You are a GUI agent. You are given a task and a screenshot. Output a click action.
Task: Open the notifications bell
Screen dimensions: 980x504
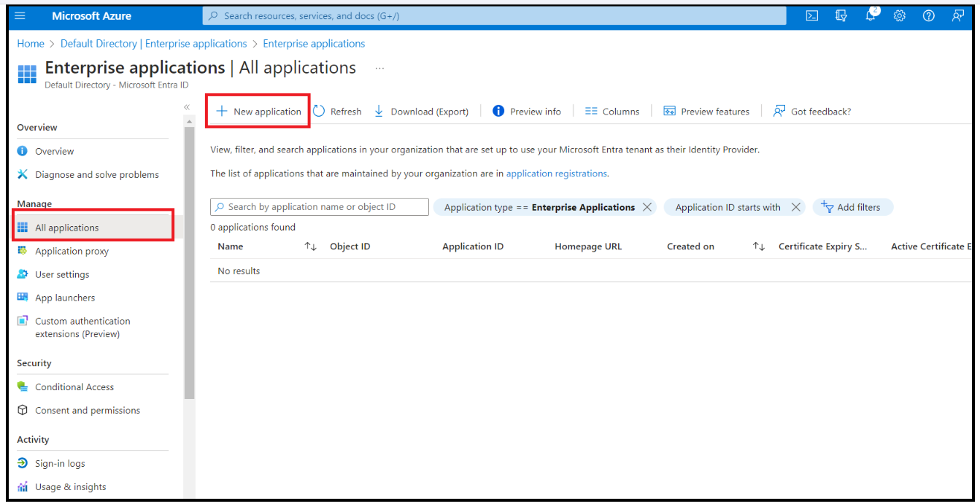871,16
